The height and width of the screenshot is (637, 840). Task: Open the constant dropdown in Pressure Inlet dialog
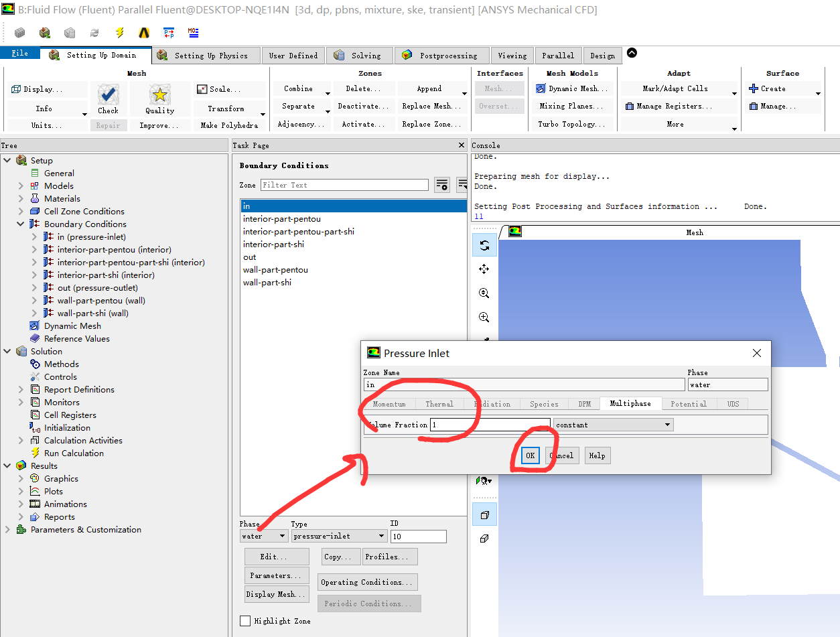click(x=613, y=425)
